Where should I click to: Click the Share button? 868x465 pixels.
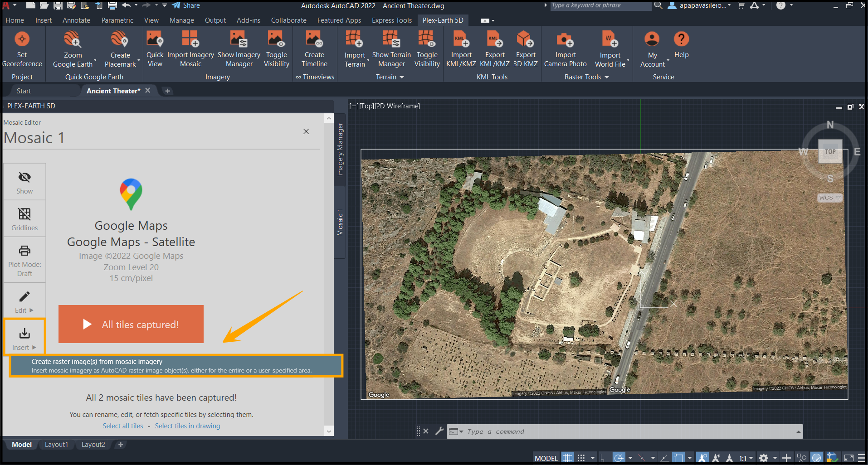coord(186,5)
